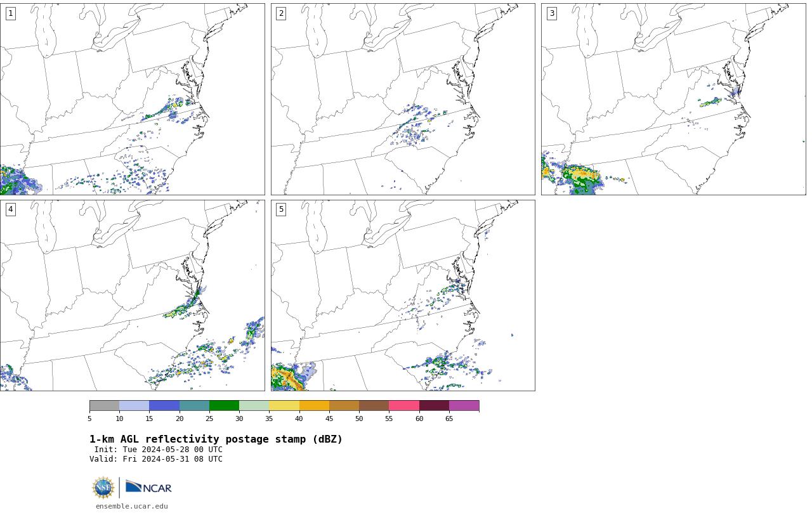This screenshot has height=513, width=812.
Task: Click the 'Valid: Fri 2024-05-31 08 UTC' line
Action: 156,459
